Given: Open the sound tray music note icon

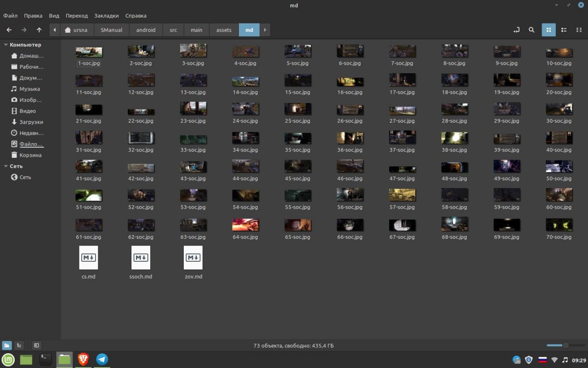Looking at the screenshot, I should [x=565, y=360].
